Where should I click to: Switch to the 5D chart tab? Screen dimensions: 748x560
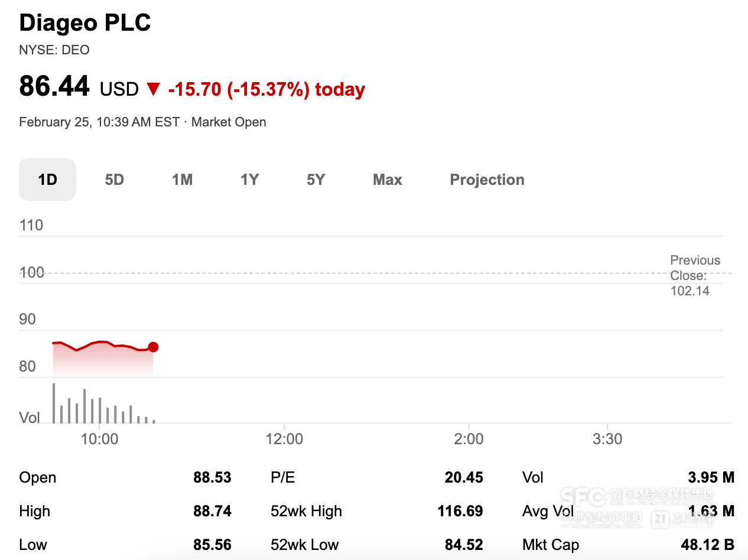(115, 180)
